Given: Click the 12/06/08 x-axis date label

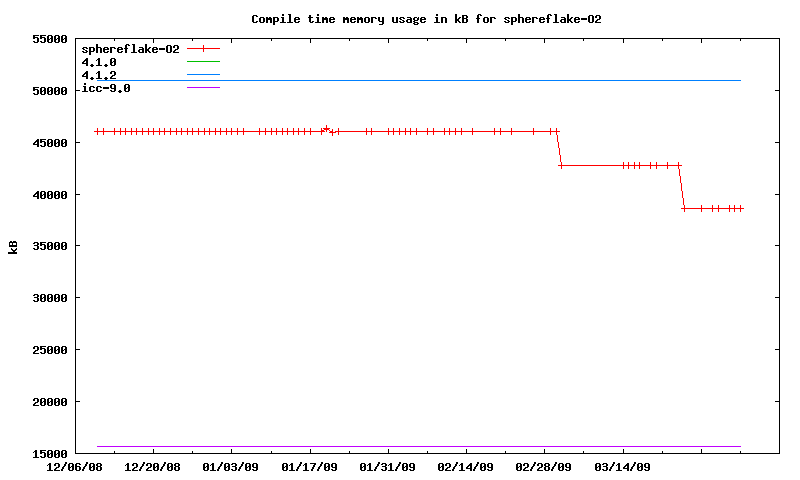Looking at the screenshot, I should [75, 467].
